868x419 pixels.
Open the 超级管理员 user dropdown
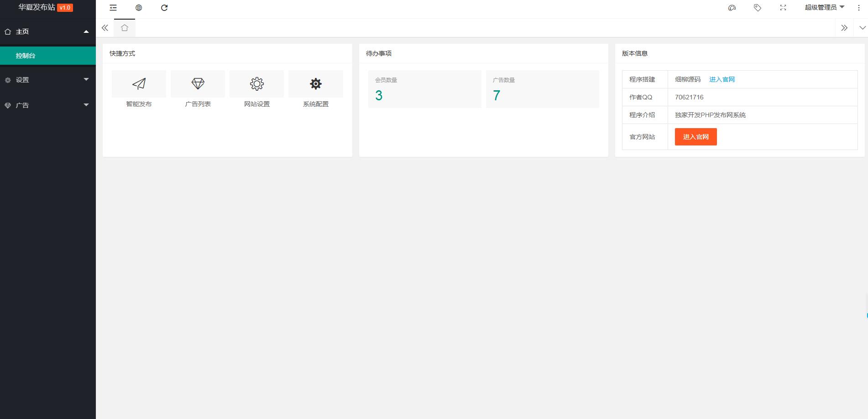(x=824, y=8)
